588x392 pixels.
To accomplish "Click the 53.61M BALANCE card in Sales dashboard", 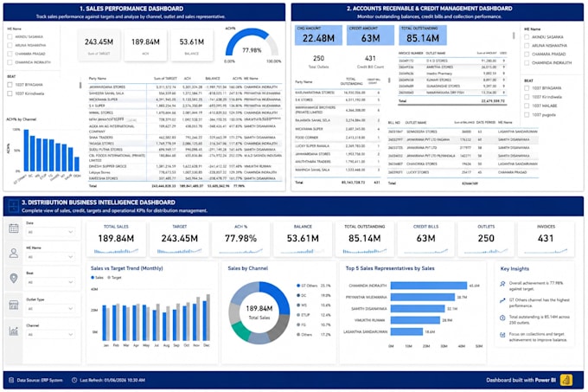I will pyautogui.click(x=192, y=45).
